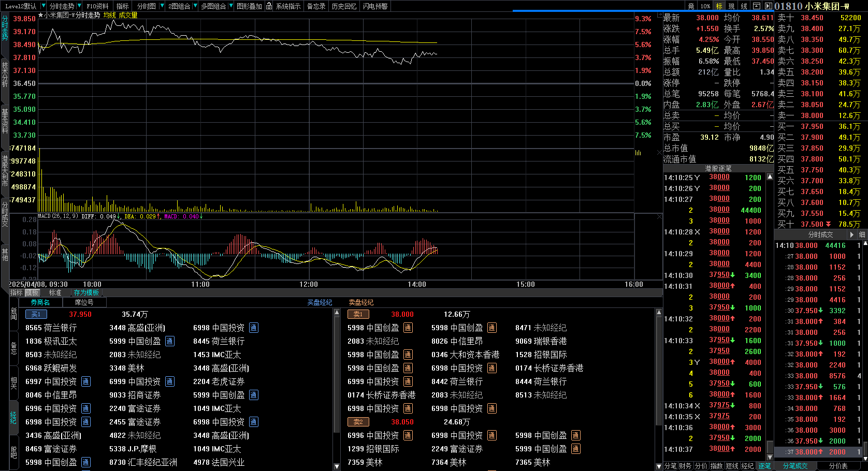Image resolution: width=868 pixels, height=471 pixels.
Task: Click the collapse panel icon in top bar
Action: tap(757, 6)
